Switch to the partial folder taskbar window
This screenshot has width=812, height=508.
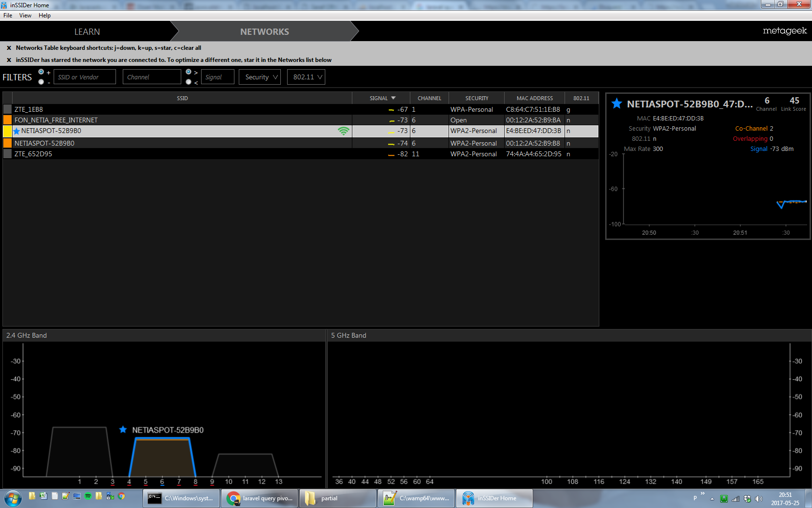338,498
